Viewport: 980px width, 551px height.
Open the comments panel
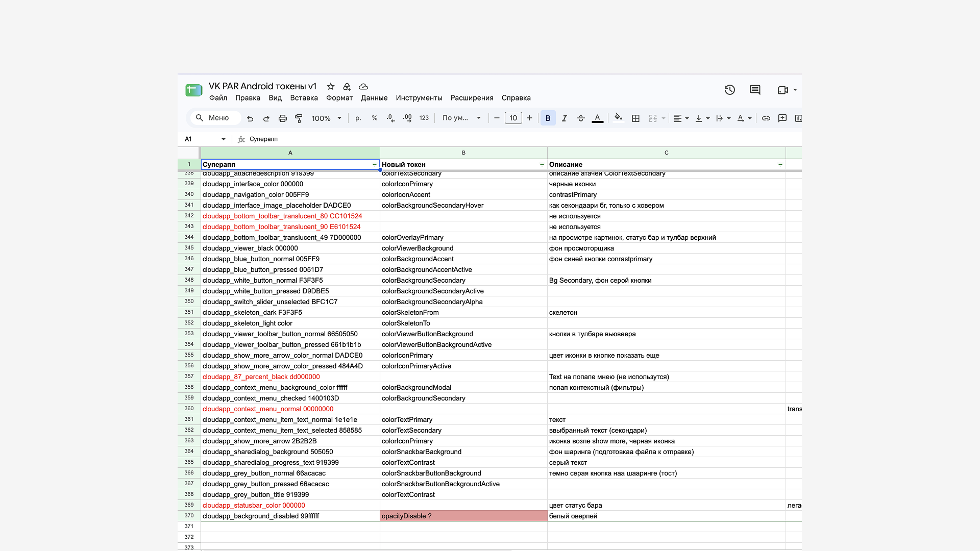click(755, 90)
